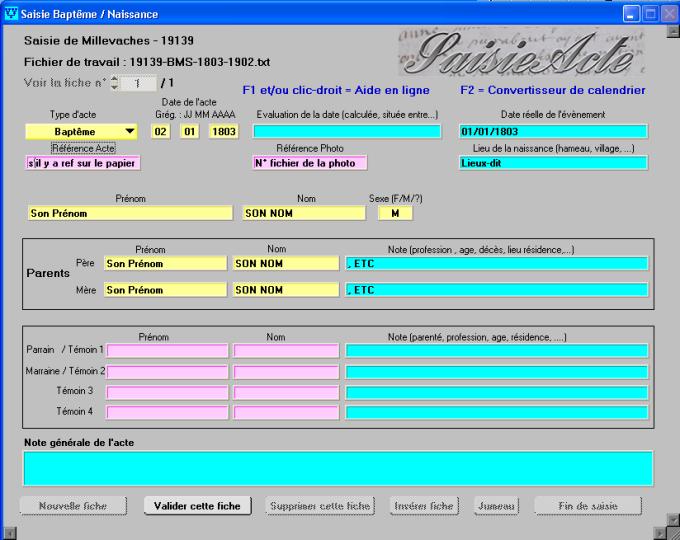The image size is (680, 540).
Task: Click Marraine / Témoin 2 note field
Action: [x=497, y=372]
